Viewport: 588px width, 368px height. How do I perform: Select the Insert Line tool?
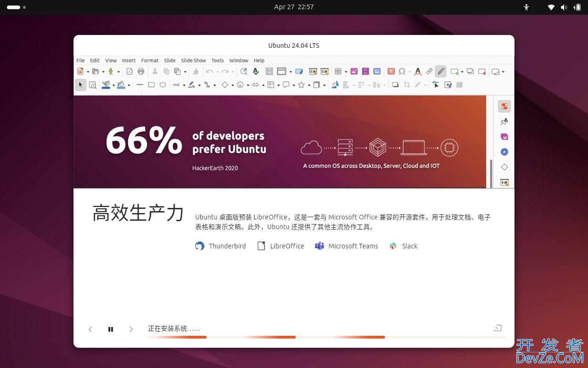140,85
